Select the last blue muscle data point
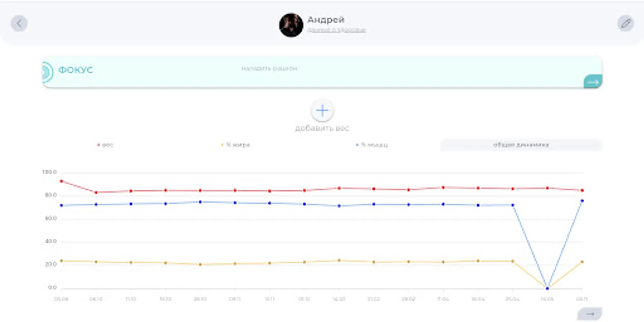Image resolution: width=644 pixels, height=322 pixels. pos(582,201)
